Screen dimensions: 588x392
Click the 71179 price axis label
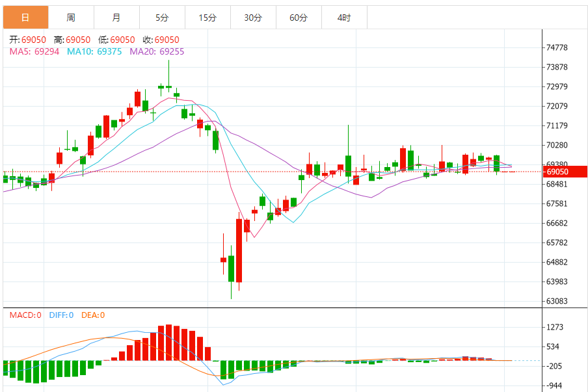tap(557, 125)
